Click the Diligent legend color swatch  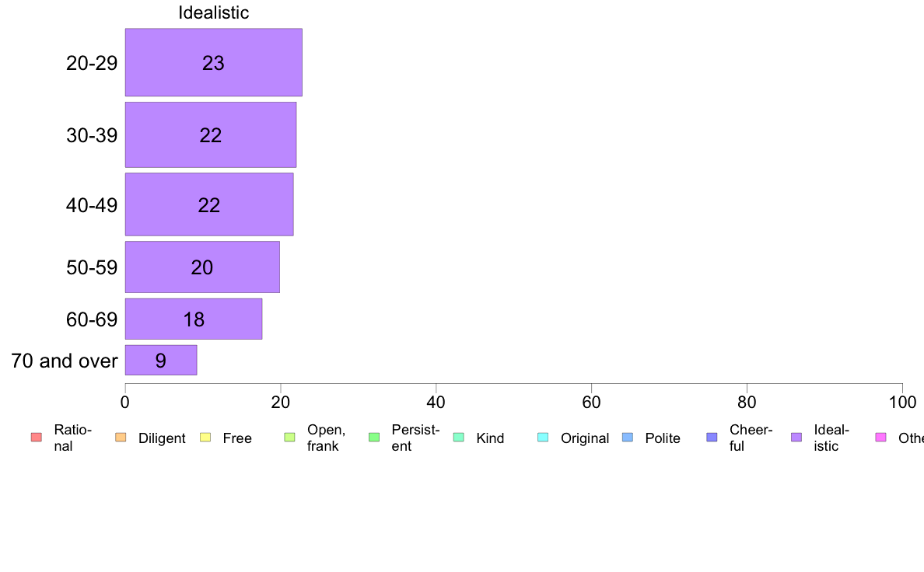121,437
